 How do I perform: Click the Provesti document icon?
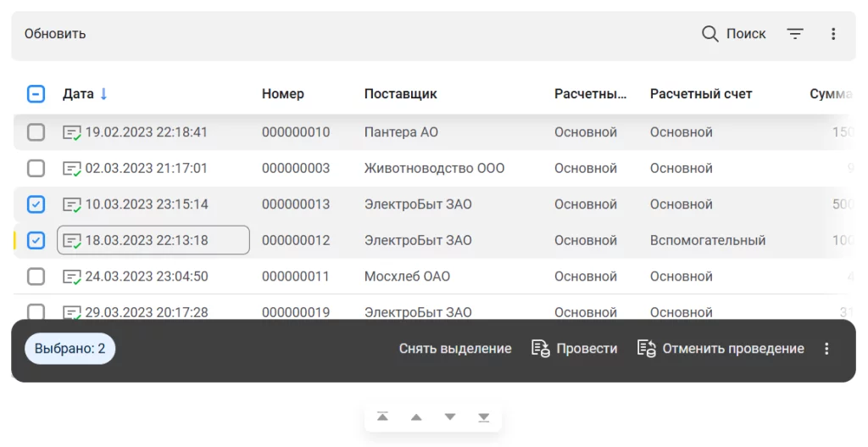coord(540,349)
